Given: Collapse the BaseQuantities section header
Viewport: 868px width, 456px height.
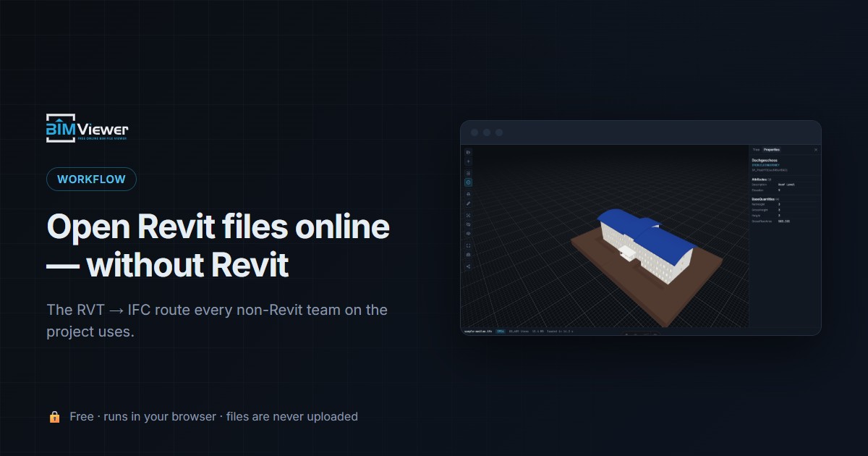Looking at the screenshot, I should pos(765,198).
